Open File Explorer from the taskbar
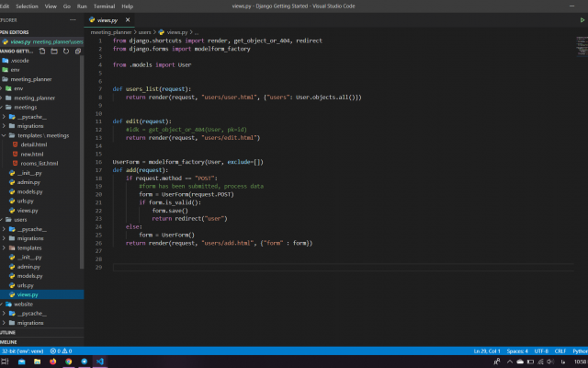 point(37,362)
